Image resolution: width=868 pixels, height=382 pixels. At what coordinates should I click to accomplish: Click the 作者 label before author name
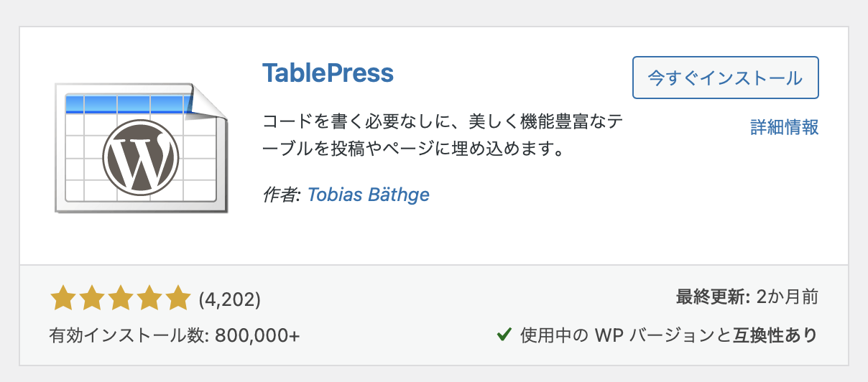pos(281,195)
